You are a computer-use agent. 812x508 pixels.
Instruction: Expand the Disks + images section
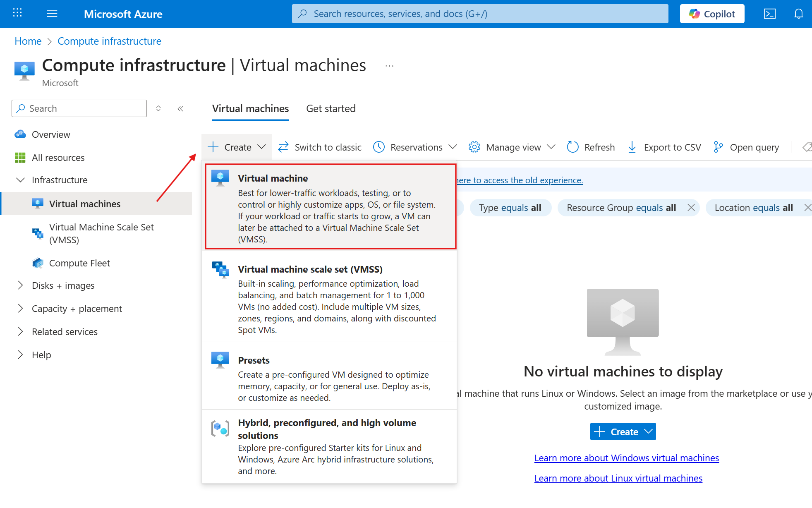[20, 285]
